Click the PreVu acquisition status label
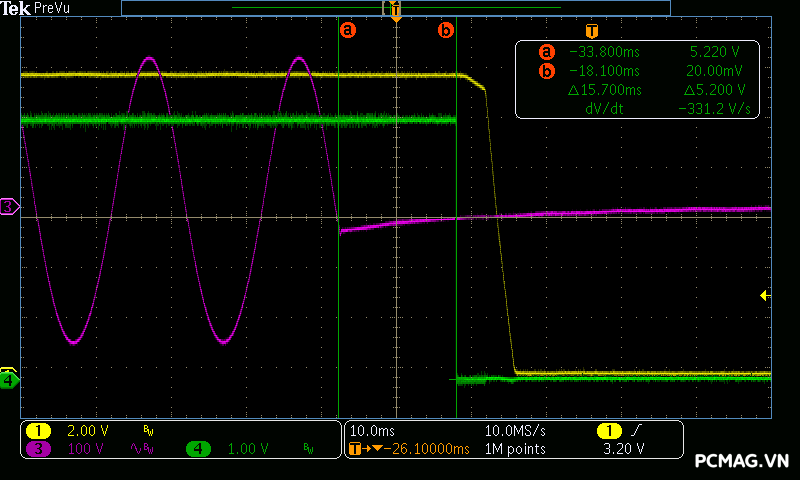The height and width of the screenshot is (480, 800). point(52,8)
